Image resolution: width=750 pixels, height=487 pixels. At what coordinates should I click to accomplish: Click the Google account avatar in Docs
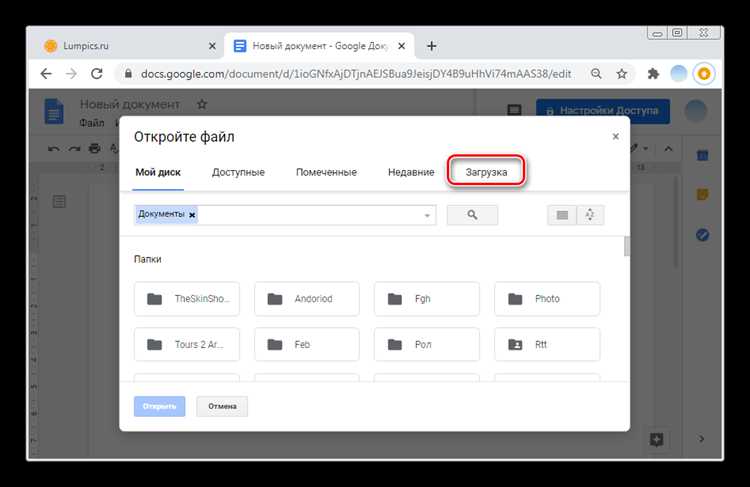coord(696,111)
